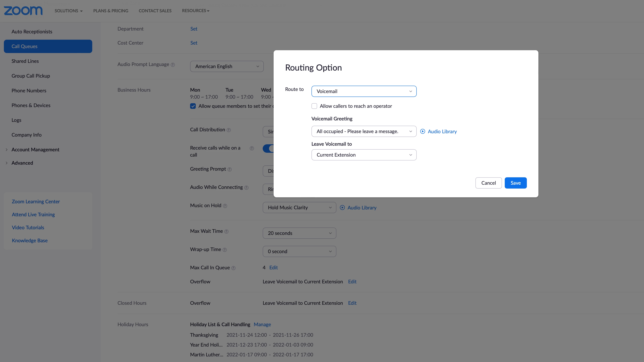Click help icon next to Call Distribution
The image size is (644, 362).
coord(229,130)
